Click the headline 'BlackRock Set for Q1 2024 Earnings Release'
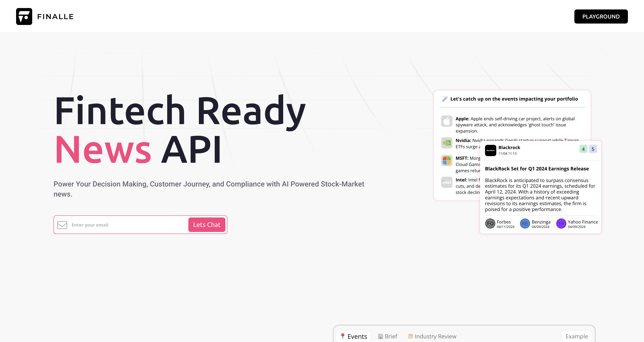Viewport: 644px width, 342px height. tap(537, 169)
